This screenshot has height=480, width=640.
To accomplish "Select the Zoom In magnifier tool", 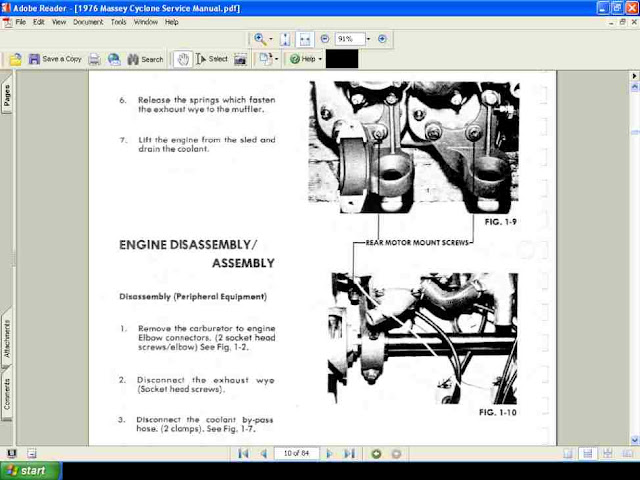I will 260,39.
